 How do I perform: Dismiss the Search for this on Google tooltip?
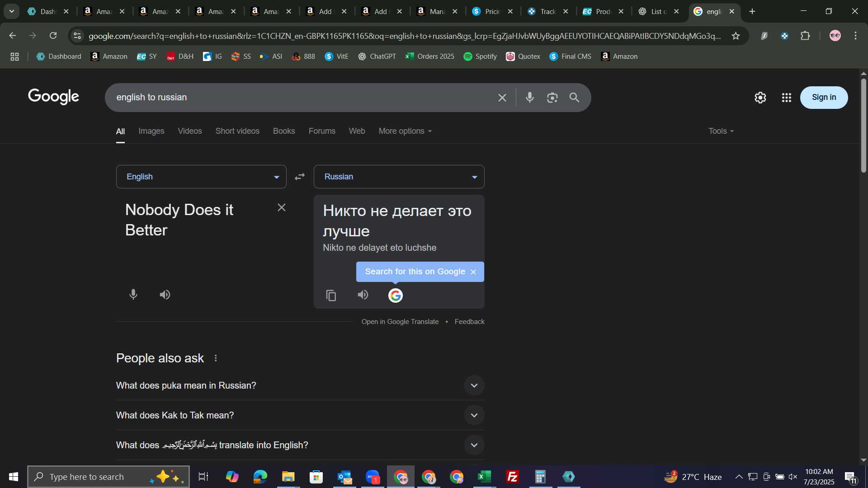tap(473, 272)
